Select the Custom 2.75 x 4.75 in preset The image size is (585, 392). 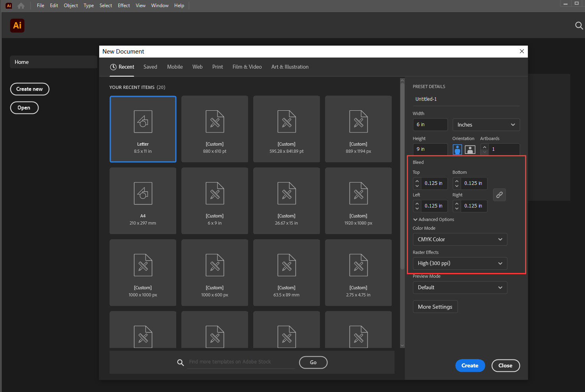[358, 273]
